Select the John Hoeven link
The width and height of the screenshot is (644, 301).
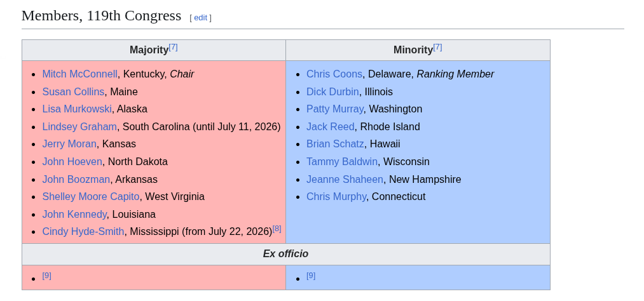pyautogui.click(x=72, y=161)
